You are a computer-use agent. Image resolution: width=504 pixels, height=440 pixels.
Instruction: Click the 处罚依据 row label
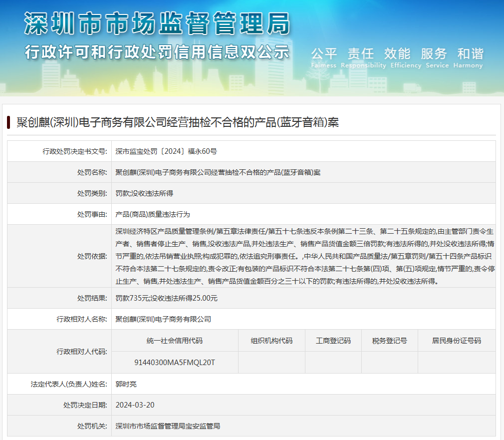coord(92,256)
